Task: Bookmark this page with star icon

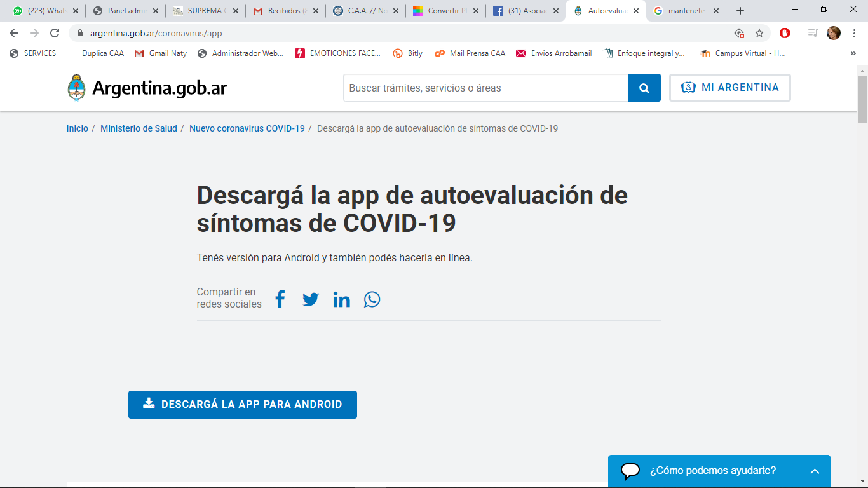Action: click(759, 33)
